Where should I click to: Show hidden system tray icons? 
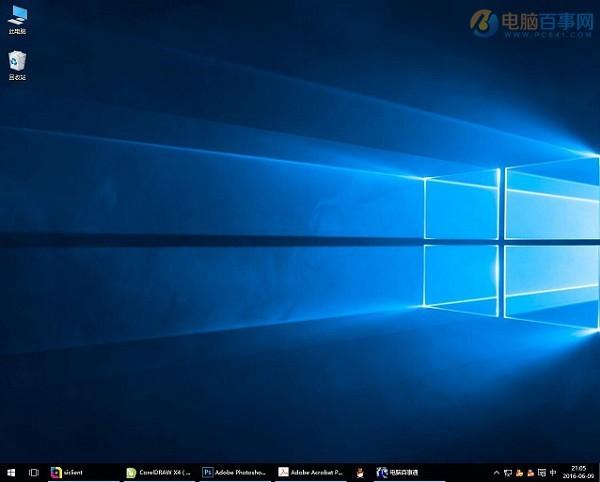coord(496,473)
